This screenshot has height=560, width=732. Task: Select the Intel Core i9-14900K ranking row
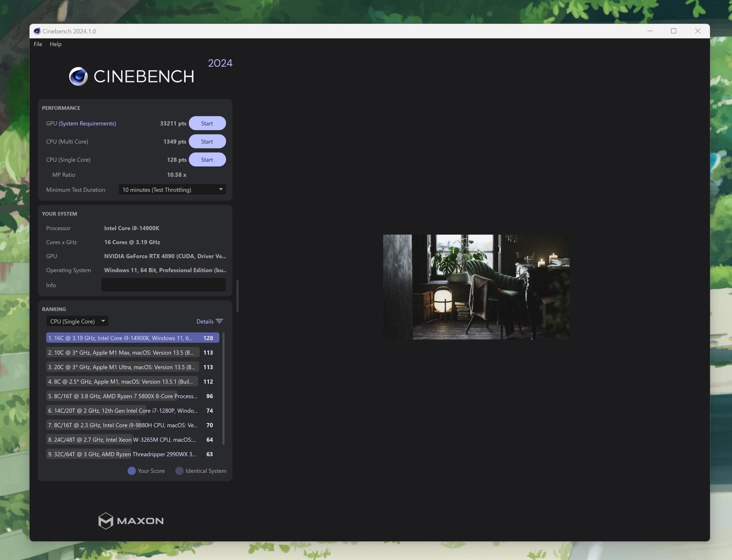[133, 338]
